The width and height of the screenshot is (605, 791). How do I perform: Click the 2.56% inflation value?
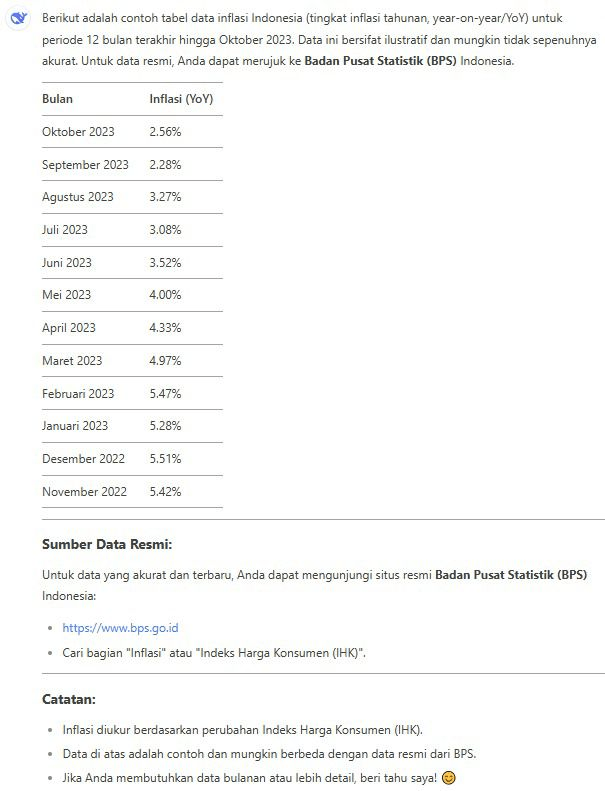[165, 132]
